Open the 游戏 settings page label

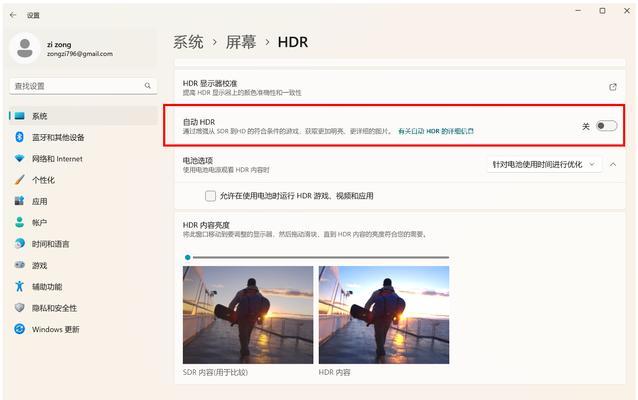click(x=40, y=265)
